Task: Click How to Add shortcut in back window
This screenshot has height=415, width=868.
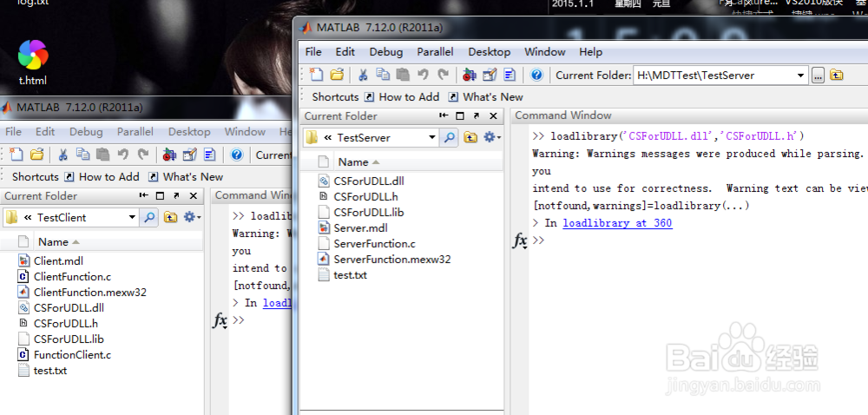Action: 102,177
